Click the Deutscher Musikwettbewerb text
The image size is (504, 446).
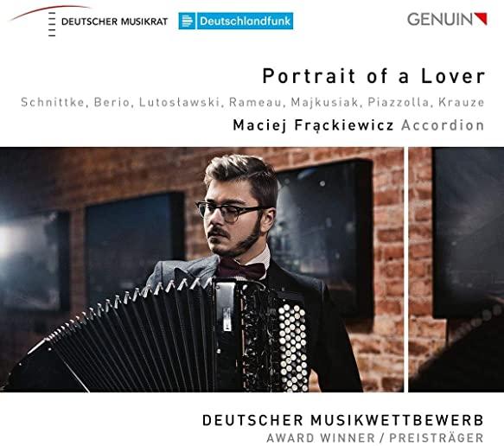(343, 420)
